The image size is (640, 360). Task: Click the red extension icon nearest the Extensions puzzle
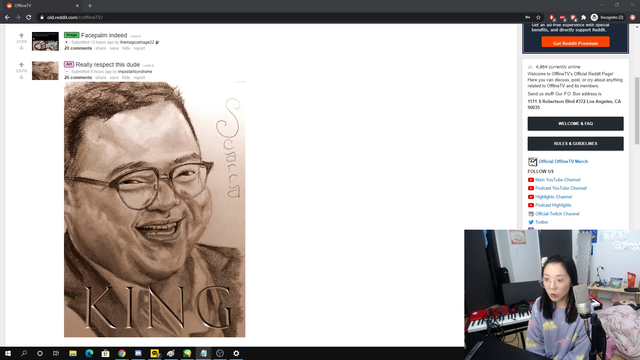point(573,18)
